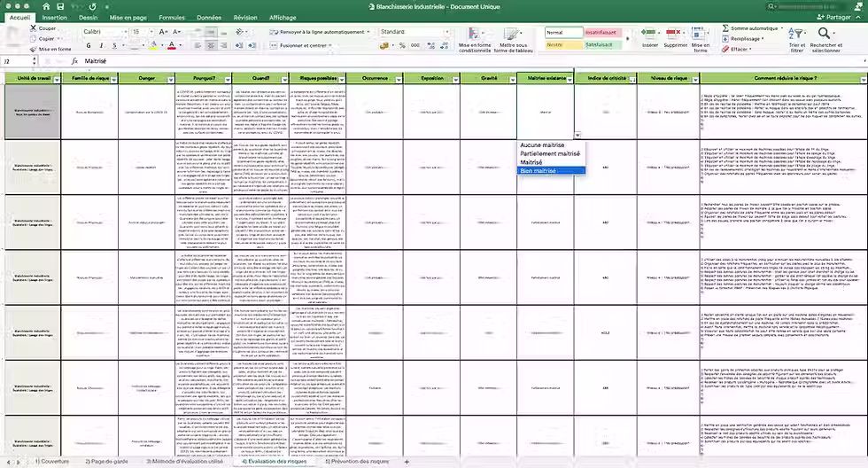Viewport: 868px width, 468px height.
Task: Switch to Insertion ribbon tab
Action: click(54, 18)
